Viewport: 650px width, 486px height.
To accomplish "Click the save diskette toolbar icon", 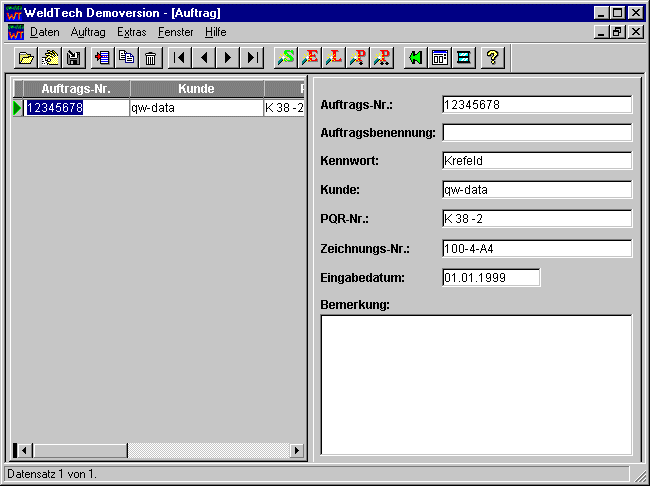I will (x=73, y=58).
